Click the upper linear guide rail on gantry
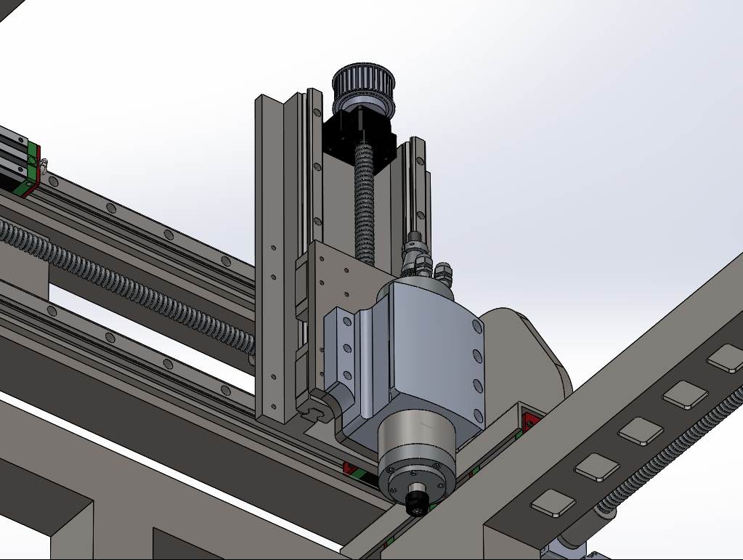 (145, 225)
